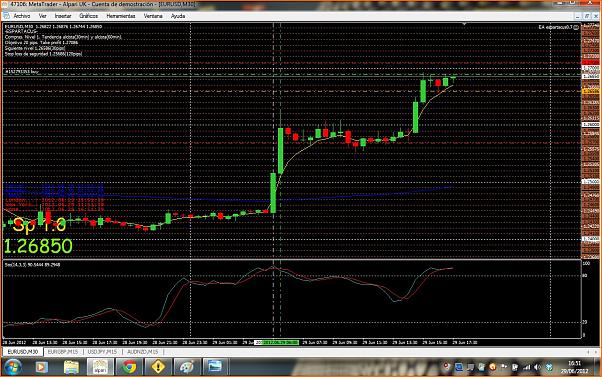This screenshot has width=602, height=377.
Task: Click the yellow Sp 1.0 spread label
Action: coord(39,225)
